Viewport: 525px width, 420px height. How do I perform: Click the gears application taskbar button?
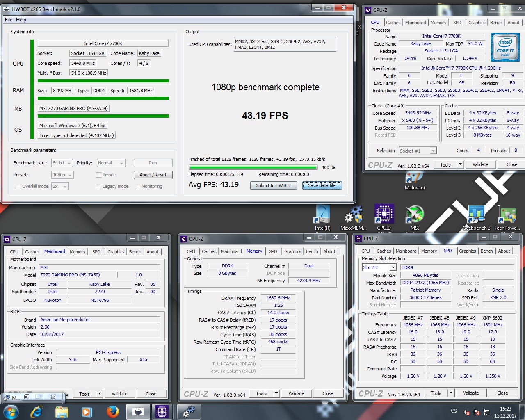coord(189,411)
